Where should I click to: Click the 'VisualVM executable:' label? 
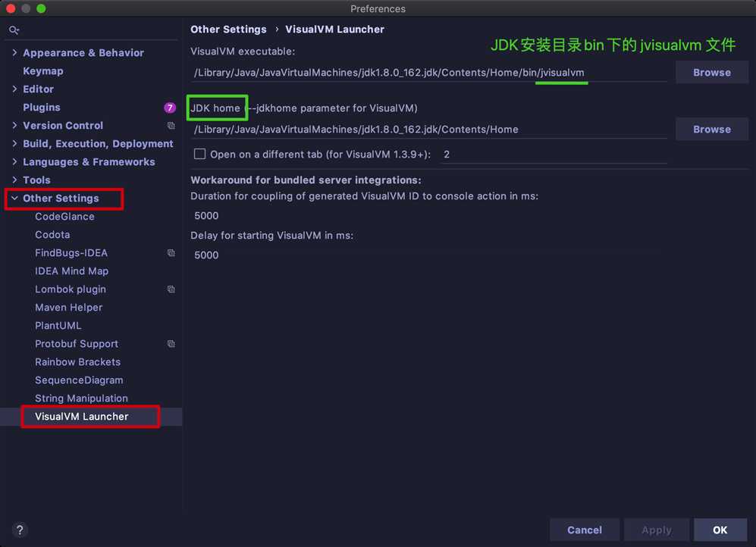click(x=243, y=51)
